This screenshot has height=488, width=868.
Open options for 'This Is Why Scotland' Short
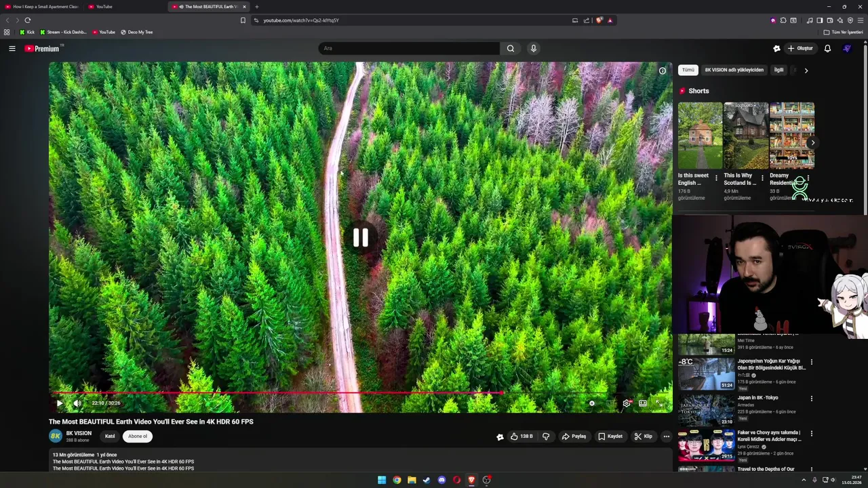pos(762,178)
